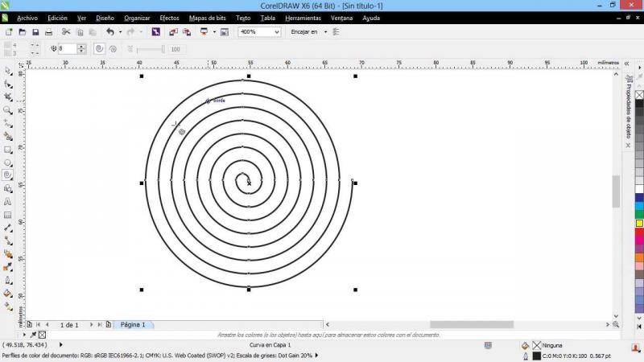This screenshot has width=644, height=362.
Task: Click the Undo arrow icon
Action: coord(109,32)
